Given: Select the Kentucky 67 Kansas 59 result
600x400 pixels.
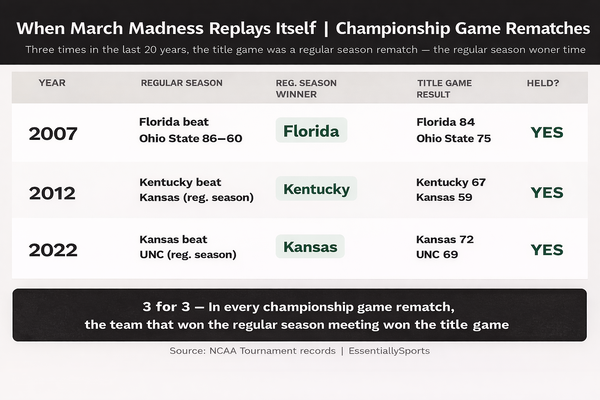Looking at the screenshot, I should point(451,189).
